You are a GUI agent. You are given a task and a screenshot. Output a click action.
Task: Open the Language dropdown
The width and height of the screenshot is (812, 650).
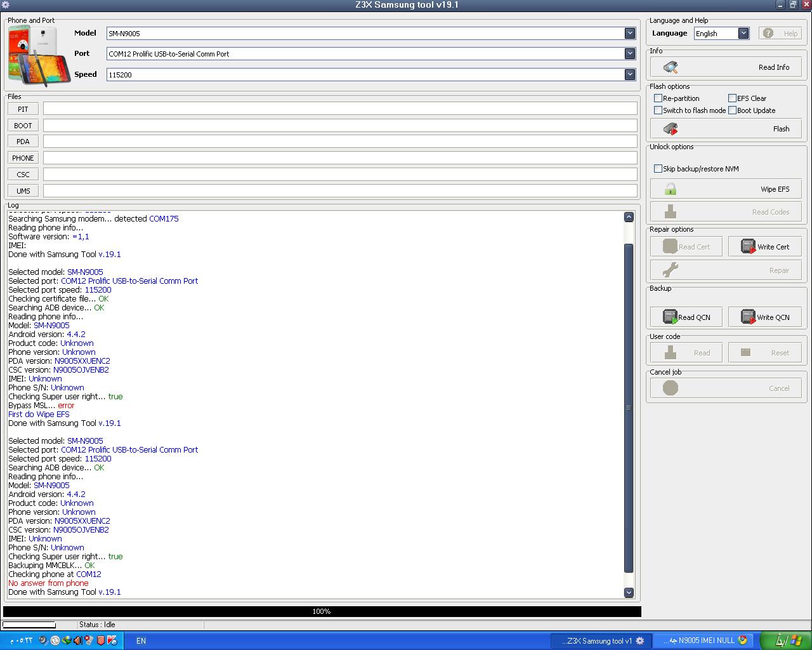(743, 33)
